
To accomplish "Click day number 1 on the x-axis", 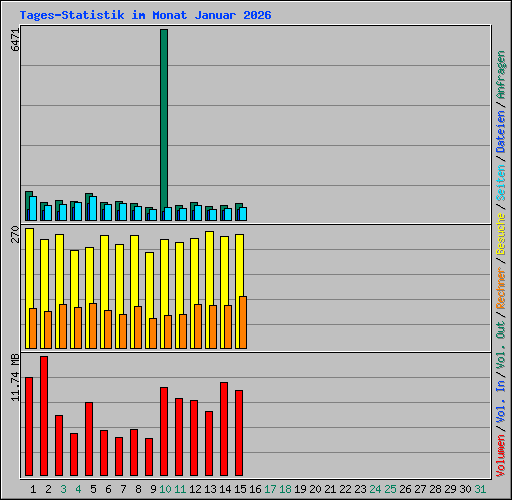I will pos(33,489).
